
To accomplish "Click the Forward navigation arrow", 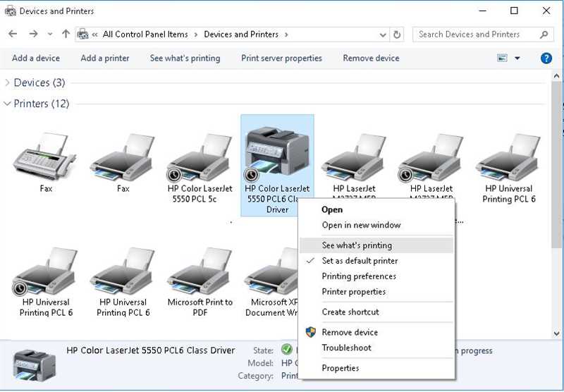I will click(x=33, y=34).
